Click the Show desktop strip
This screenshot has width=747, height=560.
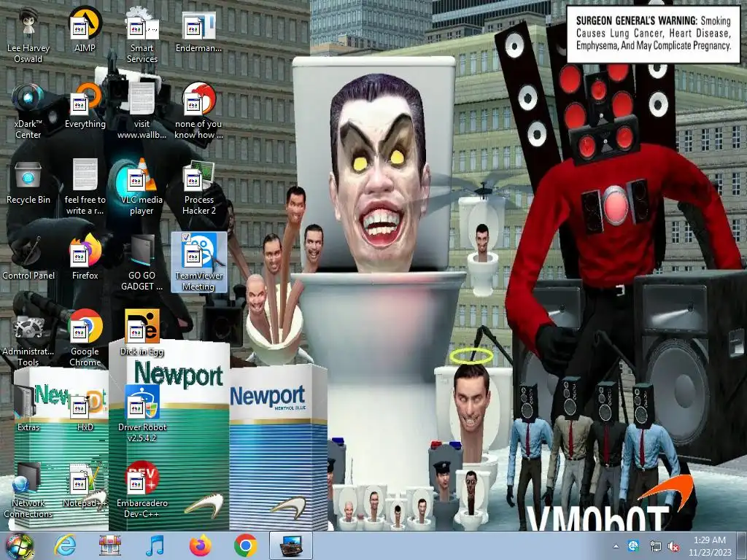pyautogui.click(x=742, y=546)
